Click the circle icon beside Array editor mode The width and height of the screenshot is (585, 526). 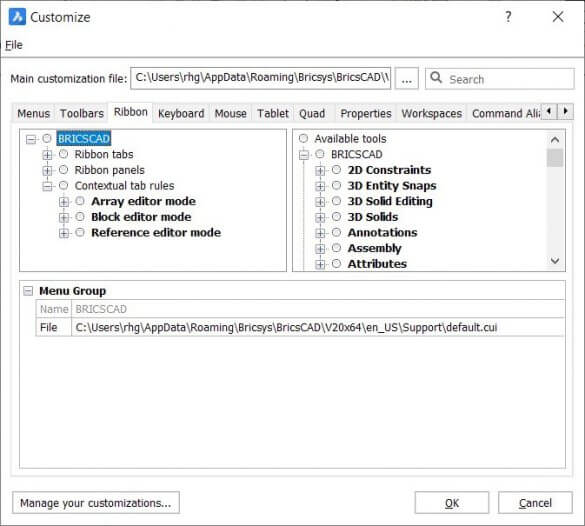click(x=80, y=201)
